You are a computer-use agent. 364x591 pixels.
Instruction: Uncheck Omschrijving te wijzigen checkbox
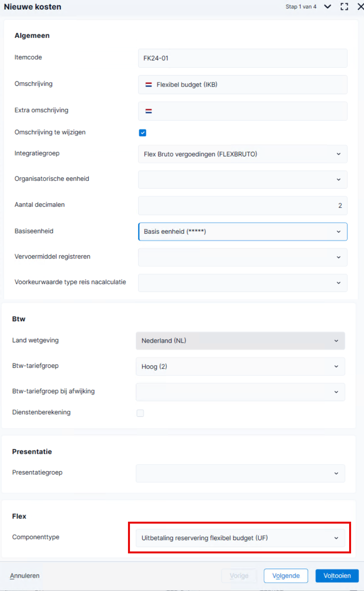click(142, 133)
